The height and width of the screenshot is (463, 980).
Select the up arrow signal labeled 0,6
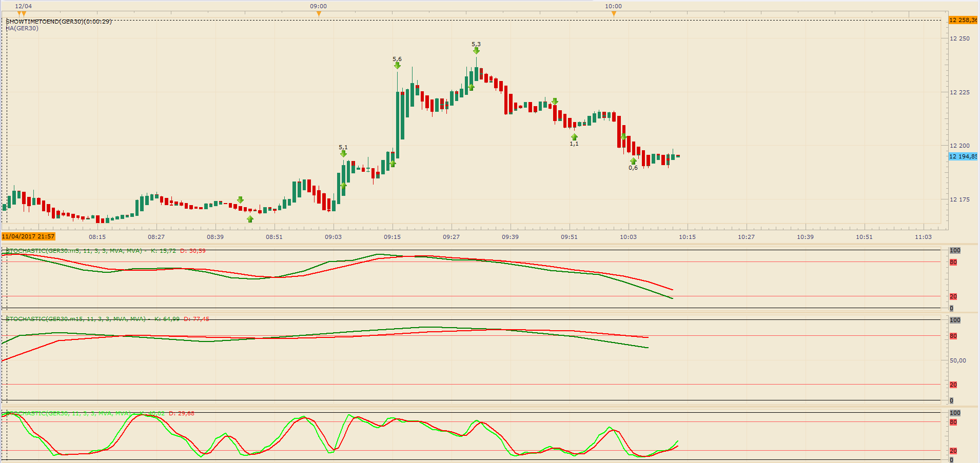633,162
